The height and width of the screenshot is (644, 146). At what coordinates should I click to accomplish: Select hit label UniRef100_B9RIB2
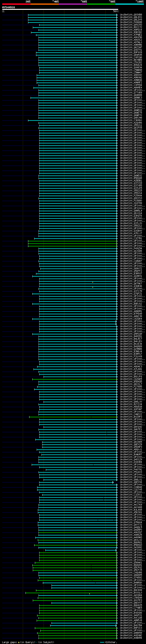point(131,32)
